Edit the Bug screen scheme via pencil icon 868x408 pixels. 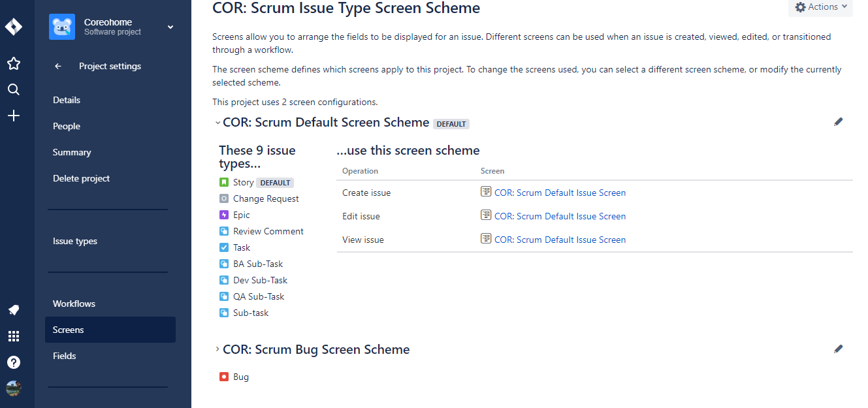click(839, 349)
